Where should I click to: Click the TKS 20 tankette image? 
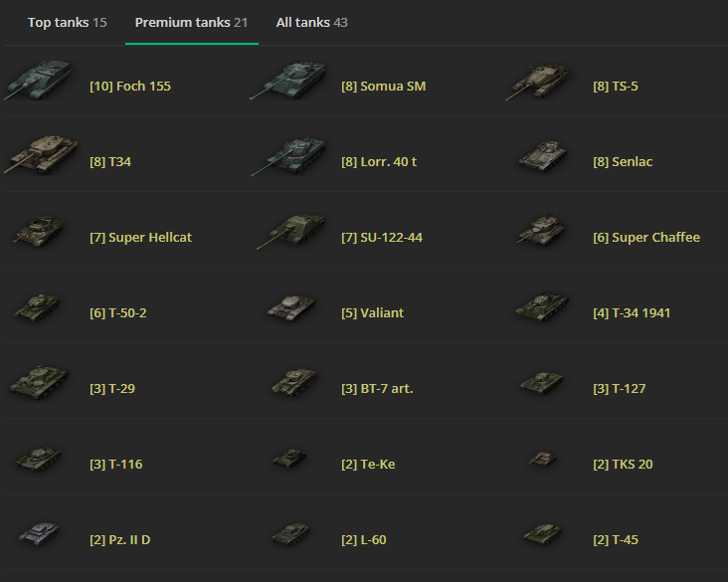[x=543, y=459]
